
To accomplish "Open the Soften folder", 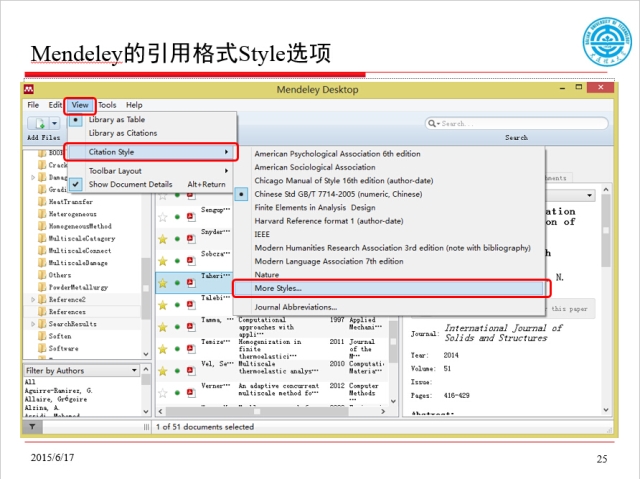I will (x=60, y=336).
